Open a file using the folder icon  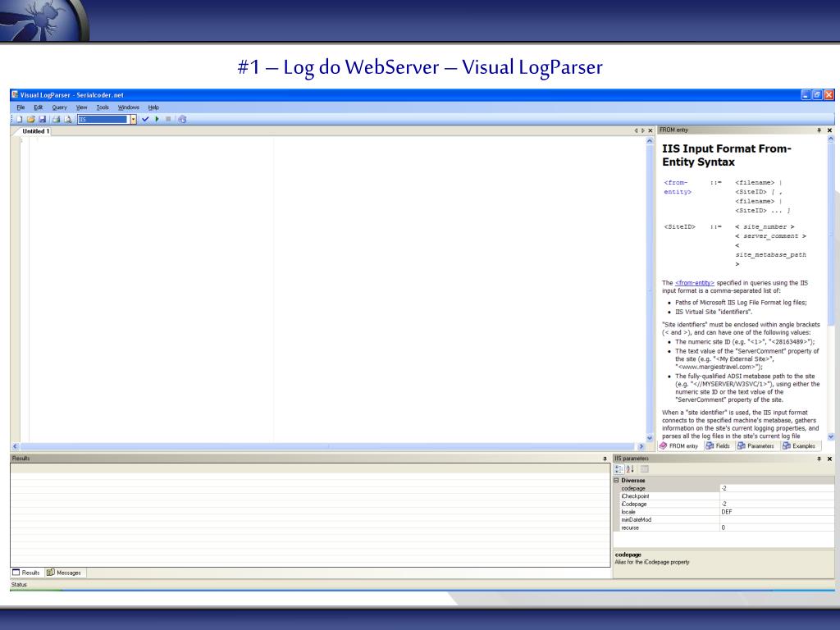(x=30, y=120)
